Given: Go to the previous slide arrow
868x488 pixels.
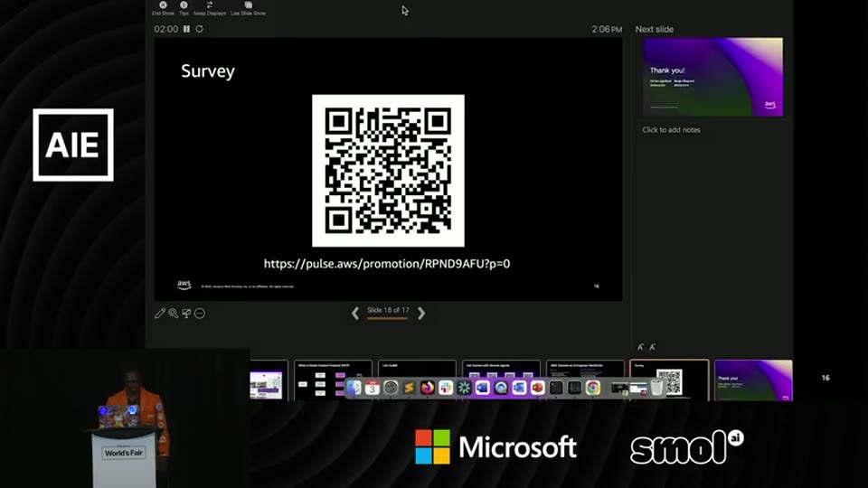Looking at the screenshot, I should pos(355,314).
